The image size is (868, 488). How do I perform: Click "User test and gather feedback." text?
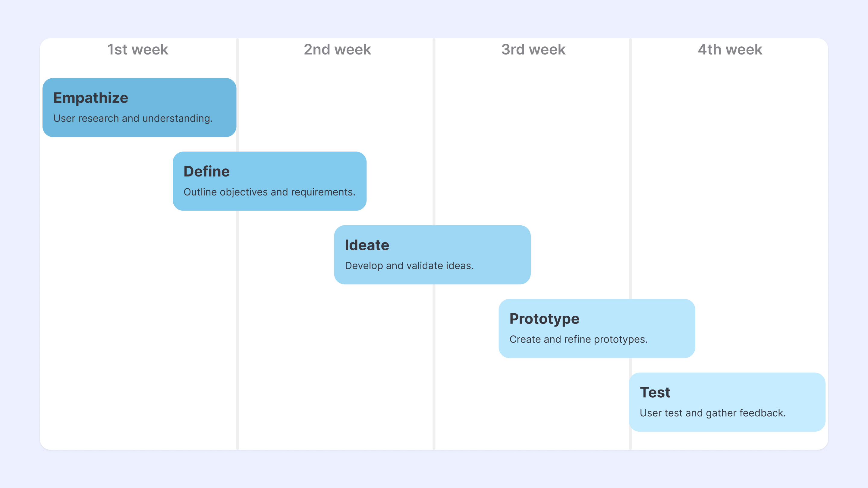(x=713, y=413)
